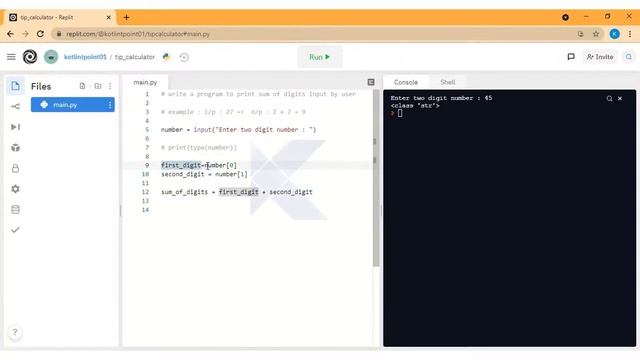Click the commented print line 7

click(199, 147)
